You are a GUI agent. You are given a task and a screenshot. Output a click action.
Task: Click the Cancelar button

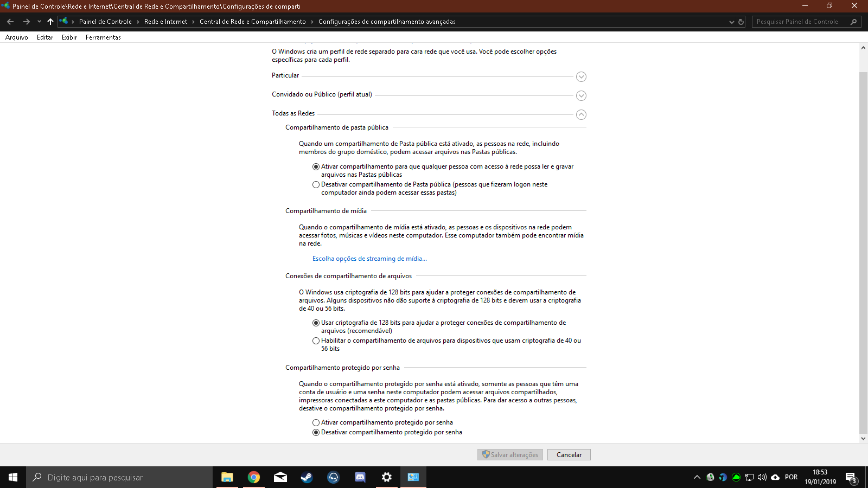[569, 455]
